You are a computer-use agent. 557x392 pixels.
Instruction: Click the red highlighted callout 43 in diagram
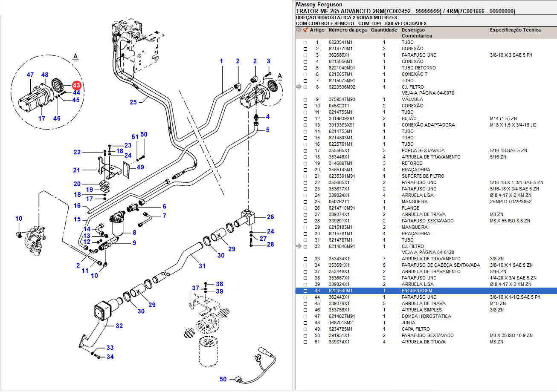76,85
